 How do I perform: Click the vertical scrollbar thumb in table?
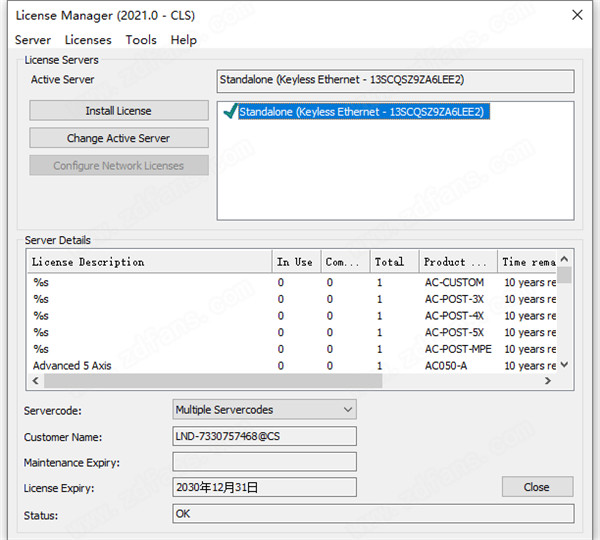click(564, 275)
